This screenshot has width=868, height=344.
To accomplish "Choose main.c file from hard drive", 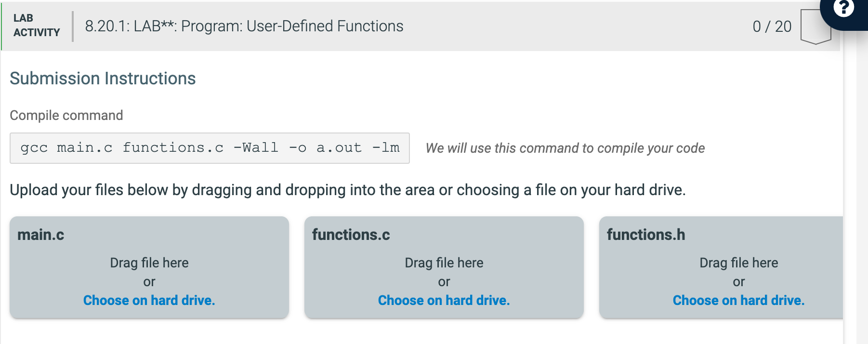I will pyautogui.click(x=149, y=300).
